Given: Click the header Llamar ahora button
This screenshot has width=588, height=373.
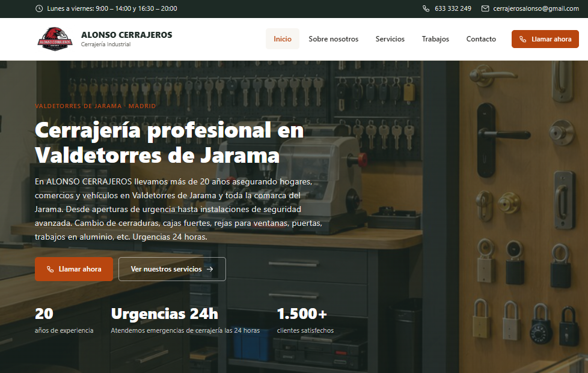Looking at the screenshot, I should (545, 39).
